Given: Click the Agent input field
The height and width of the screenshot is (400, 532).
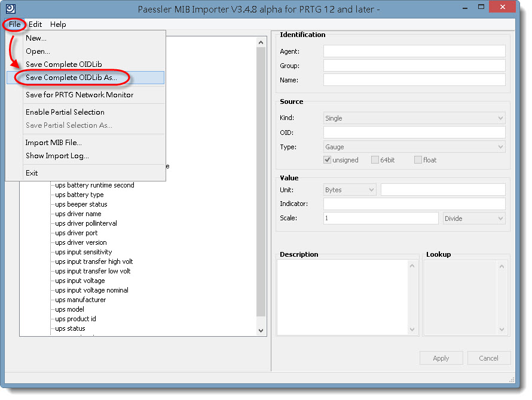Looking at the screenshot, I should [x=414, y=51].
